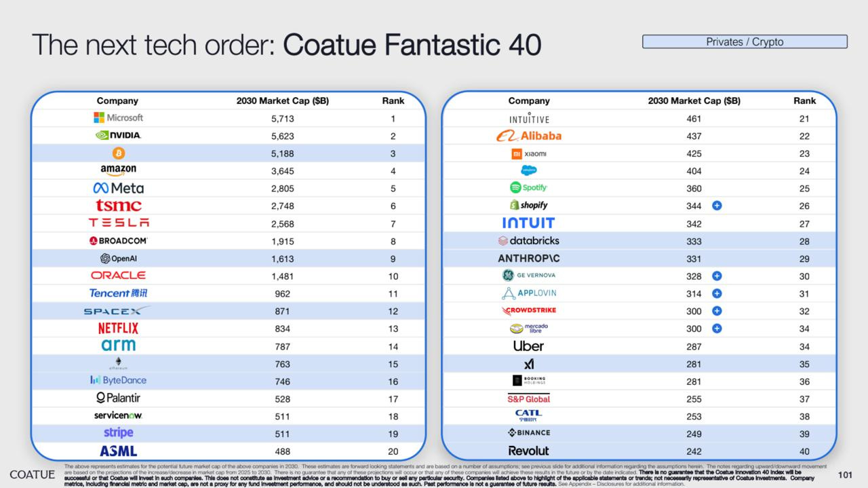868x488 pixels.
Task: Click the Tencent logo
Action: click(x=118, y=293)
